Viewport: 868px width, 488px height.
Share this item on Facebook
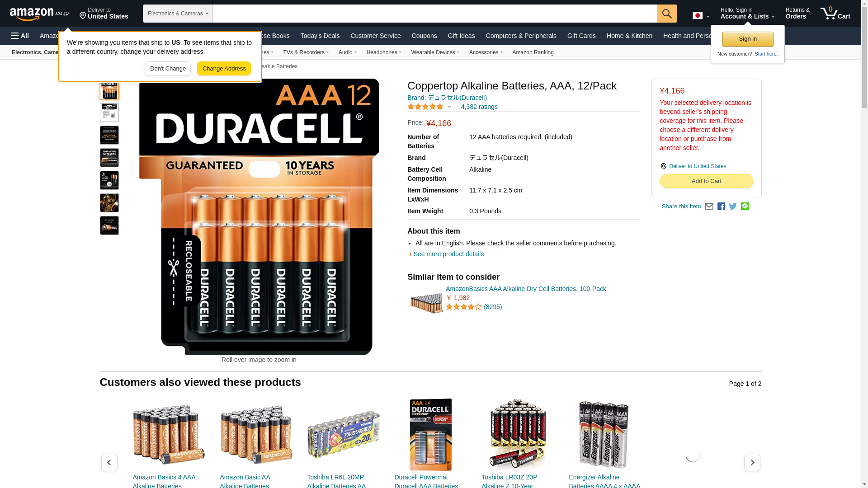721,206
